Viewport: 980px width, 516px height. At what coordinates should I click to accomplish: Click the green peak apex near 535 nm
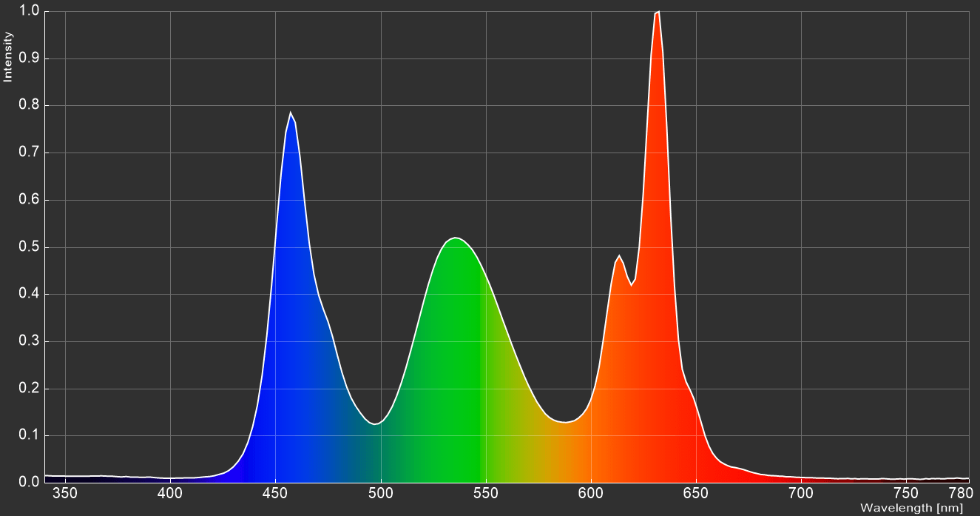[456, 238]
